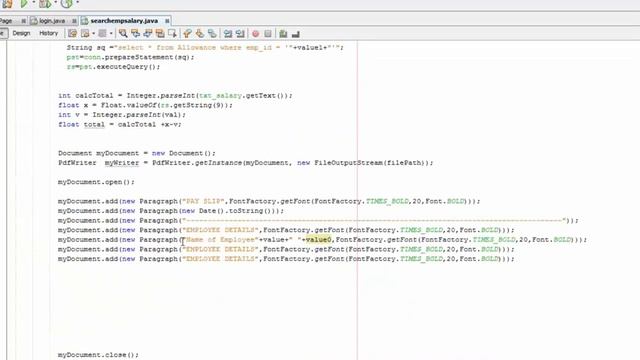Click txt_salary field reference in code
Viewport: 640px width, 360px height.
point(220,96)
